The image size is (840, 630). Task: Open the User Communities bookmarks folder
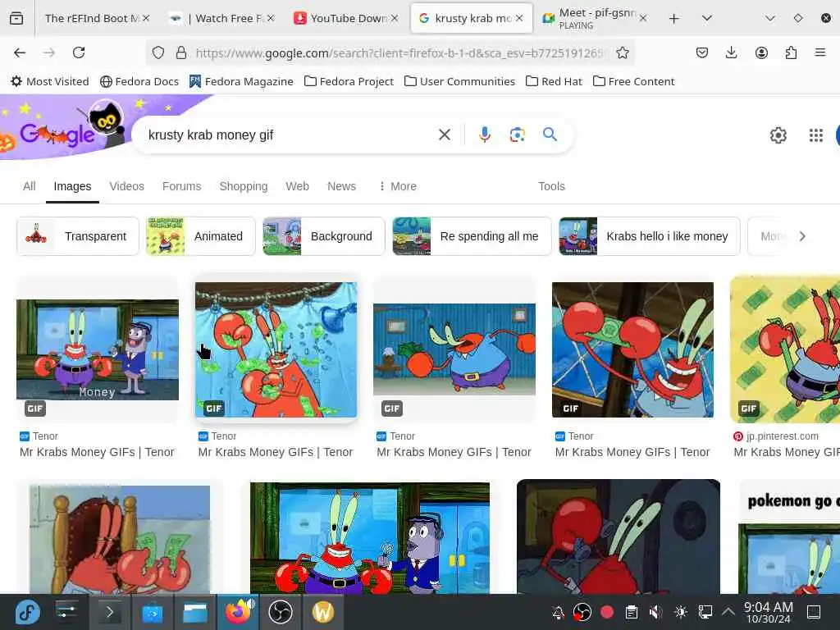[x=459, y=81]
